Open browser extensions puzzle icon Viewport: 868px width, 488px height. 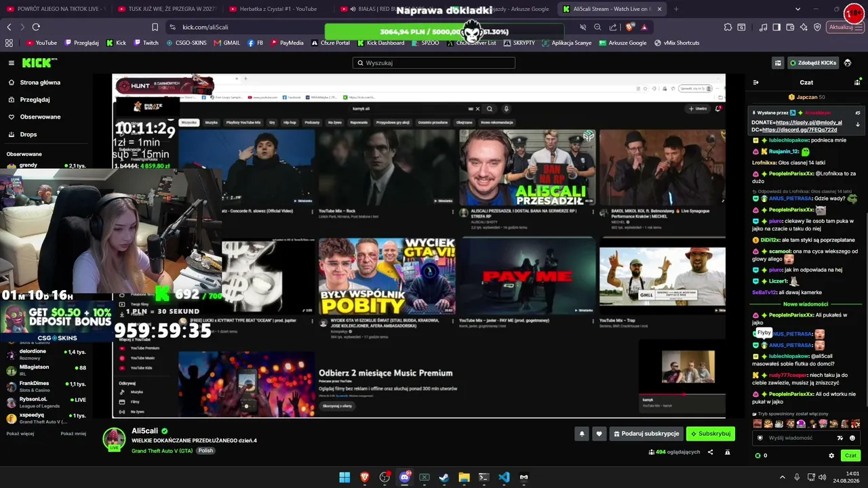point(728,27)
